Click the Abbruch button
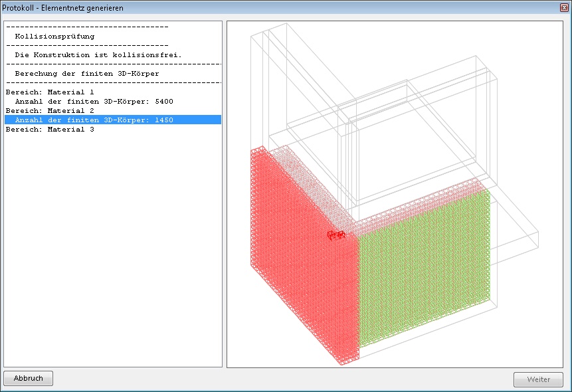The width and height of the screenshot is (572, 392). [x=28, y=378]
